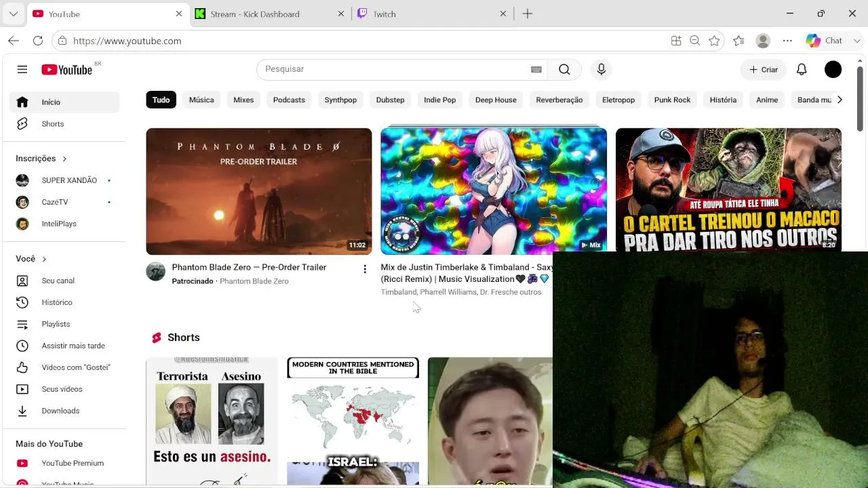Viewport: 868px width, 488px height.
Task: Filter by the Anime chip
Action: click(767, 100)
